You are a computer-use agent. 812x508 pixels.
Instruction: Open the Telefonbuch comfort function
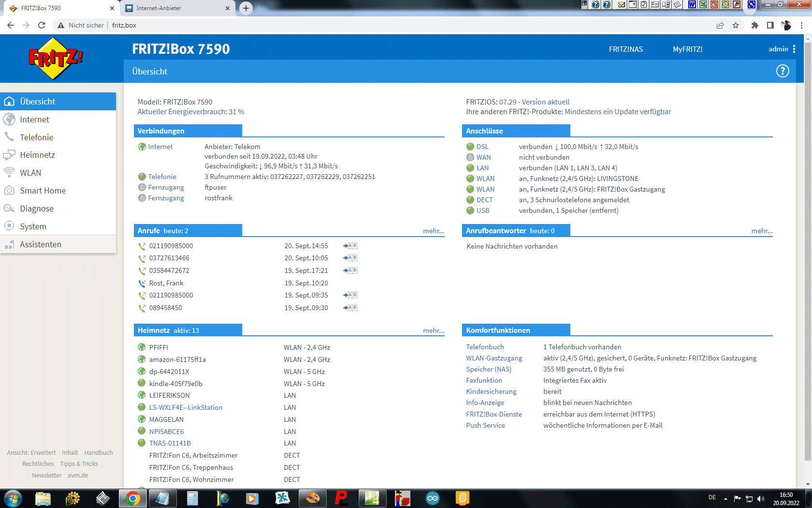(x=485, y=347)
